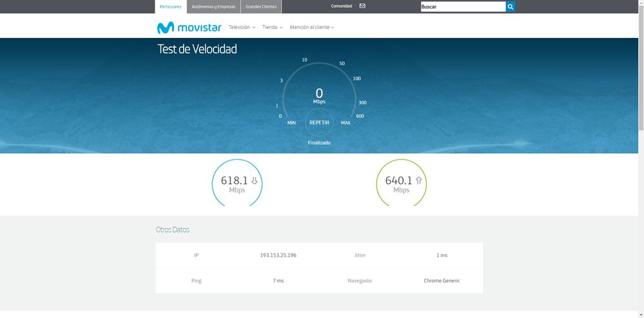Open the Tienda dropdown menu
Image resolution: width=644 pixels, height=318 pixels.
point(272,28)
